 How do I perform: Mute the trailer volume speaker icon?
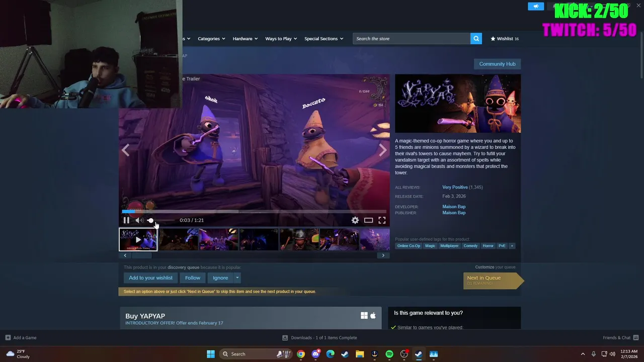(139, 220)
